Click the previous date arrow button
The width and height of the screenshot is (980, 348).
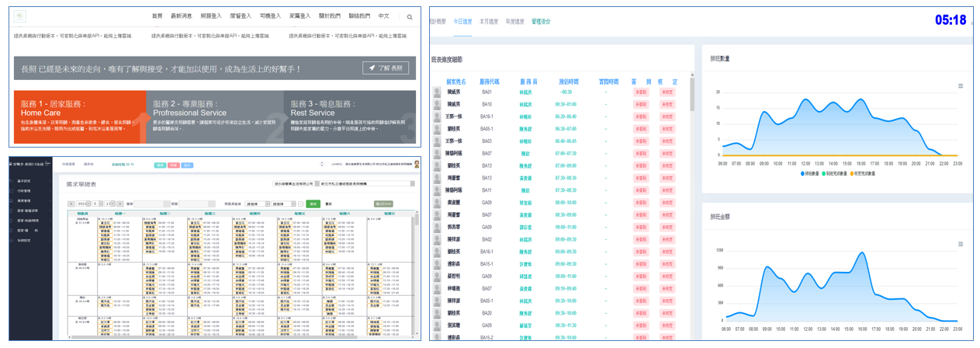tap(71, 204)
